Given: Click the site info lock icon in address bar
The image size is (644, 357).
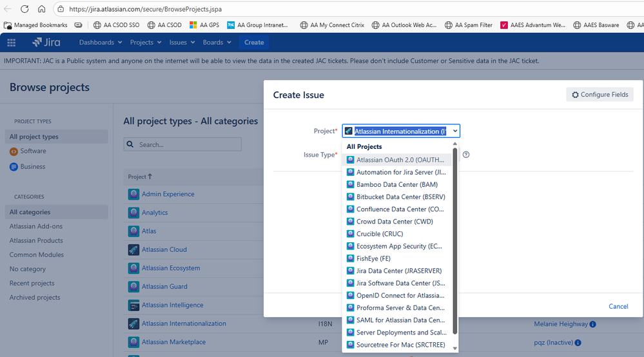Looking at the screenshot, I should (x=61, y=9).
